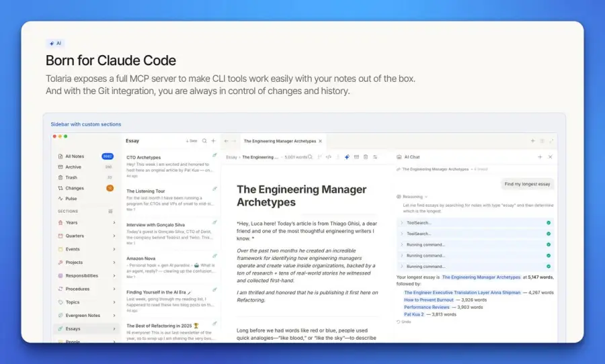Expand the Events section
Image resolution: width=605 pixels, height=364 pixels.
114,249
